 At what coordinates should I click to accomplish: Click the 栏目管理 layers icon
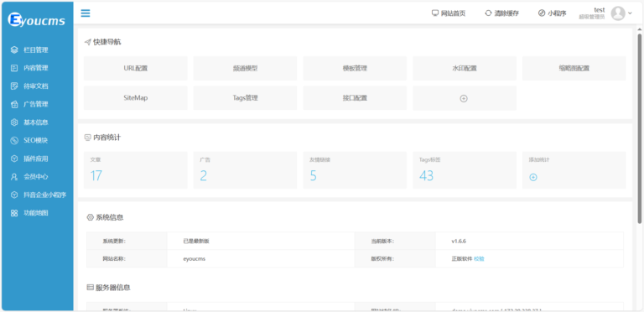[x=14, y=50]
